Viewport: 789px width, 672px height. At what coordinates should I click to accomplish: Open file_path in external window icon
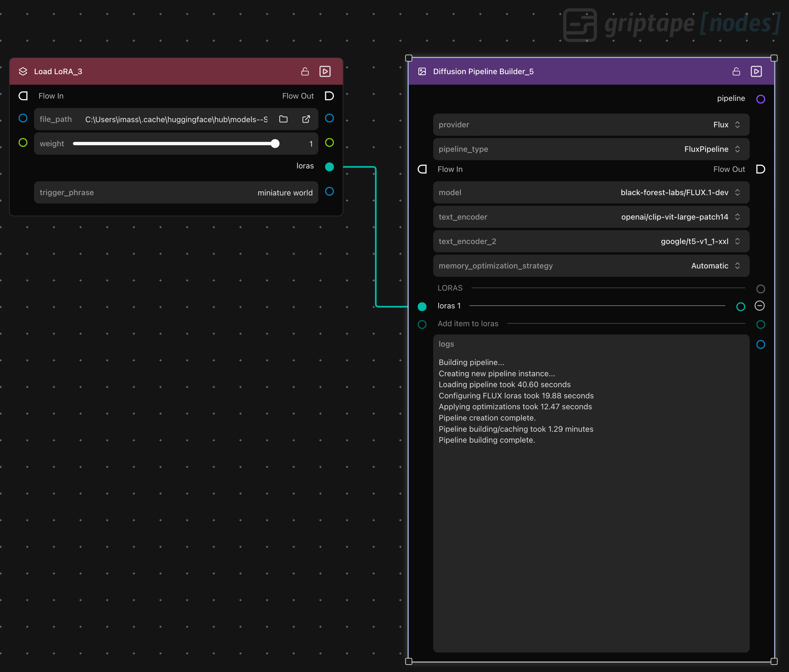point(306,119)
